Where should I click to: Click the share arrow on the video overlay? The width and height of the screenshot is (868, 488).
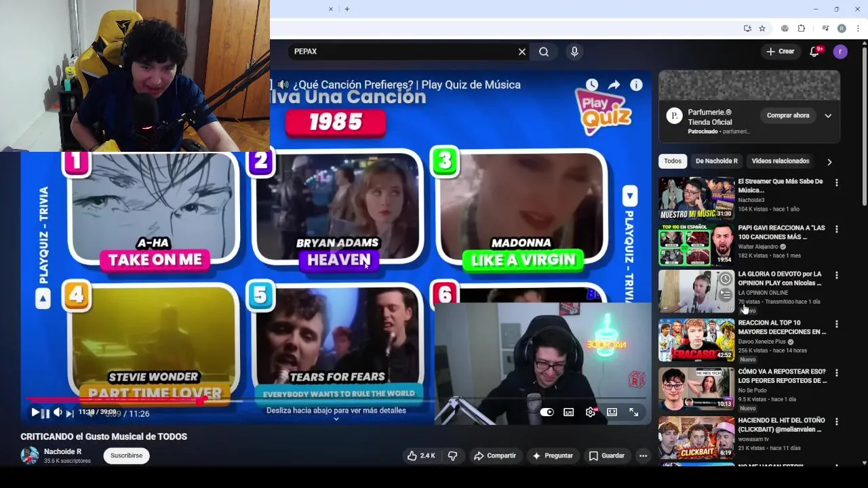click(x=614, y=85)
